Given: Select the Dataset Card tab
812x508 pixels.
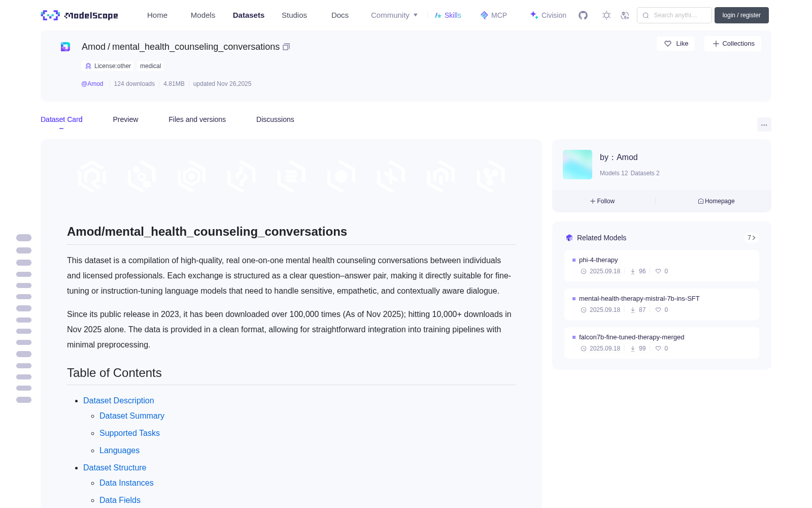Looking at the screenshot, I should click(x=61, y=119).
